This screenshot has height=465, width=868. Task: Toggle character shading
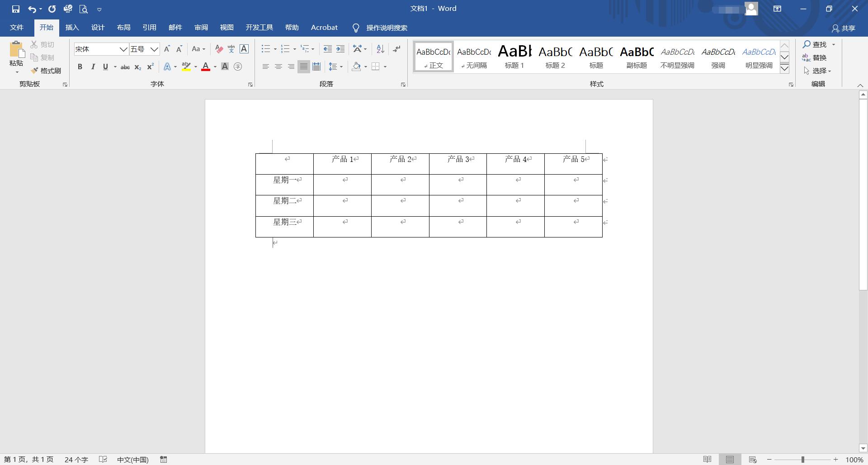click(x=225, y=67)
